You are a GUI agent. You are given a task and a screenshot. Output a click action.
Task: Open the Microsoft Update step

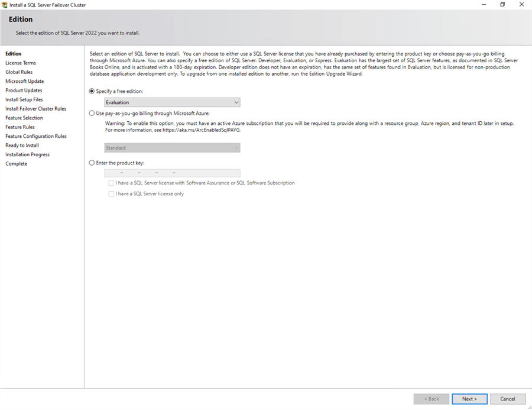24,81
